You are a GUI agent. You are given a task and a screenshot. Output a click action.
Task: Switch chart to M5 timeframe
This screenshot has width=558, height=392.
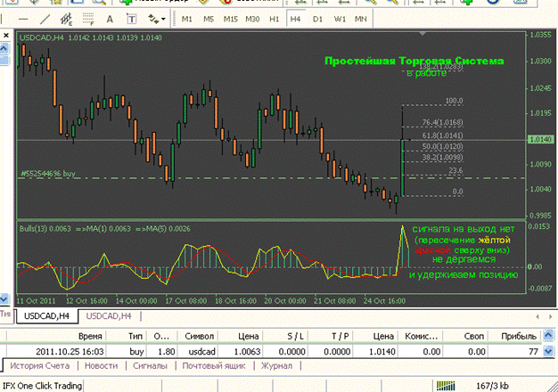[209, 19]
